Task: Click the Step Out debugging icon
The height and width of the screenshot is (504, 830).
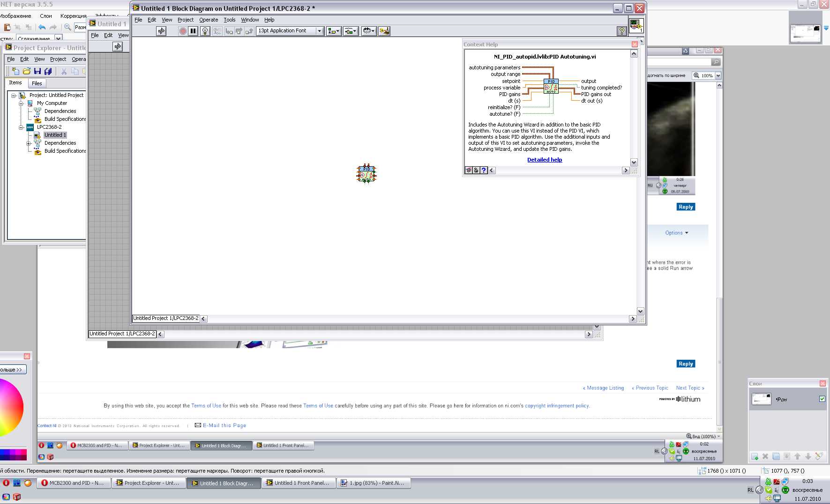Action: coord(249,31)
